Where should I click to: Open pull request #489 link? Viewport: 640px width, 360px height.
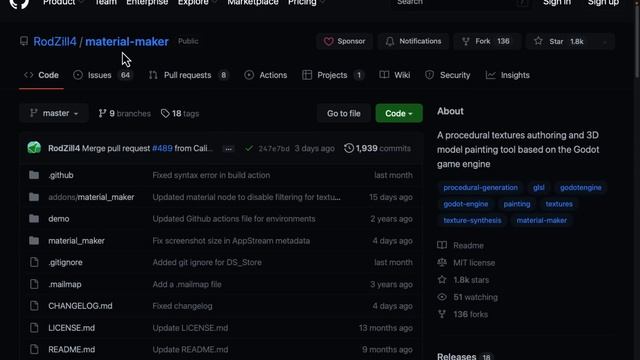pos(162,148)
